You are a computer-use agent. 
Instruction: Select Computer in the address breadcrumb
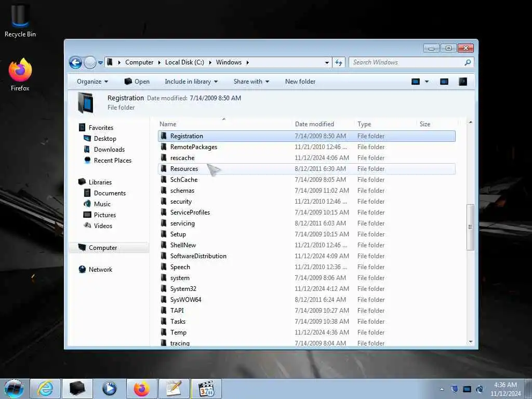(139, 62)
